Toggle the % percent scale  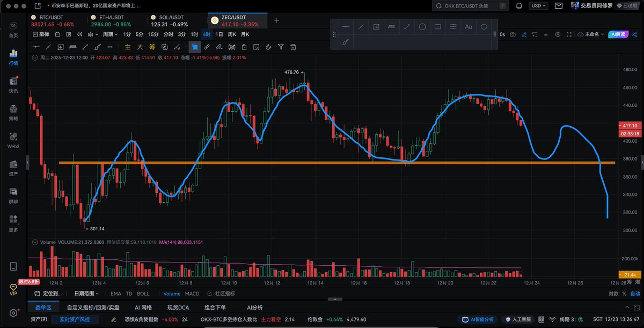point(624,294)
